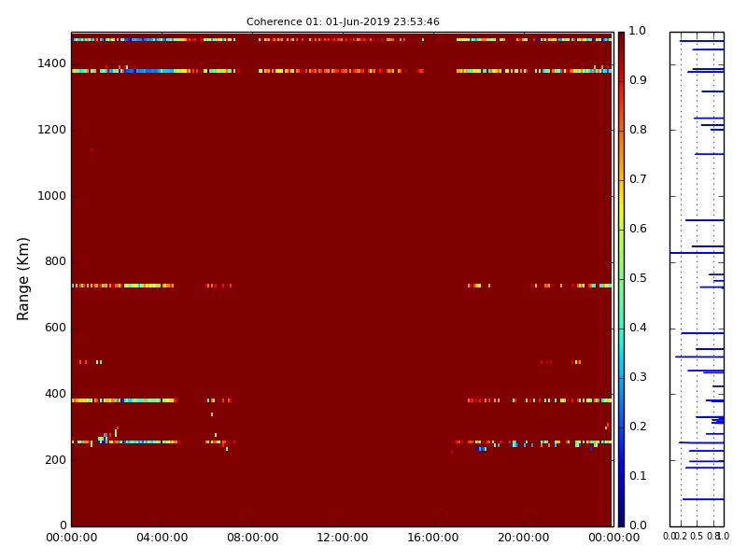Click the colorbar's 0.4 tick label

point(638,328)
